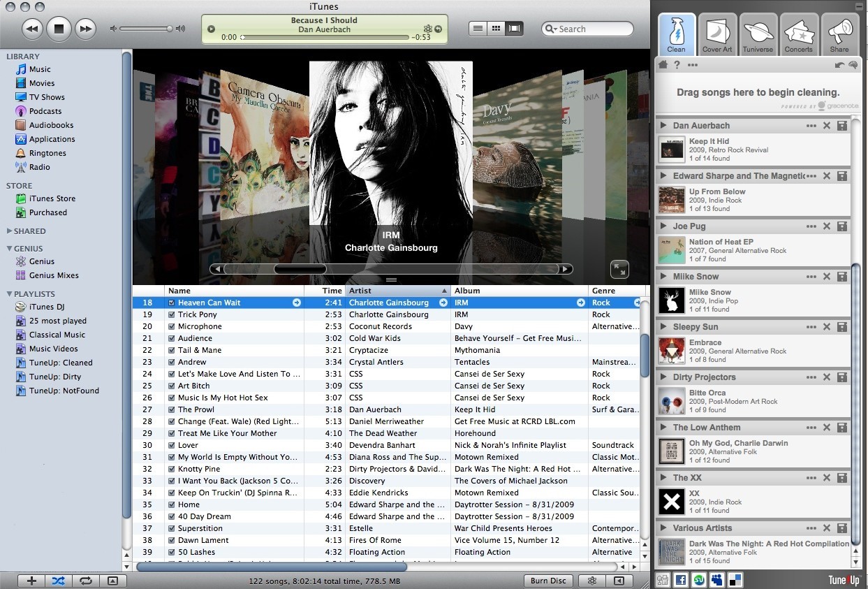Toggle checkbox for Microphone track
Screen dimensions: 868x589
coord(172,327)
